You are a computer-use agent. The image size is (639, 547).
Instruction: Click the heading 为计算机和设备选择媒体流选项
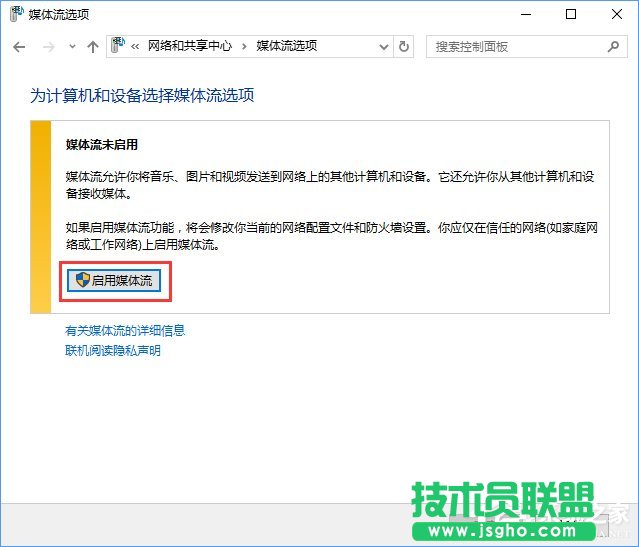coord(142,95)
